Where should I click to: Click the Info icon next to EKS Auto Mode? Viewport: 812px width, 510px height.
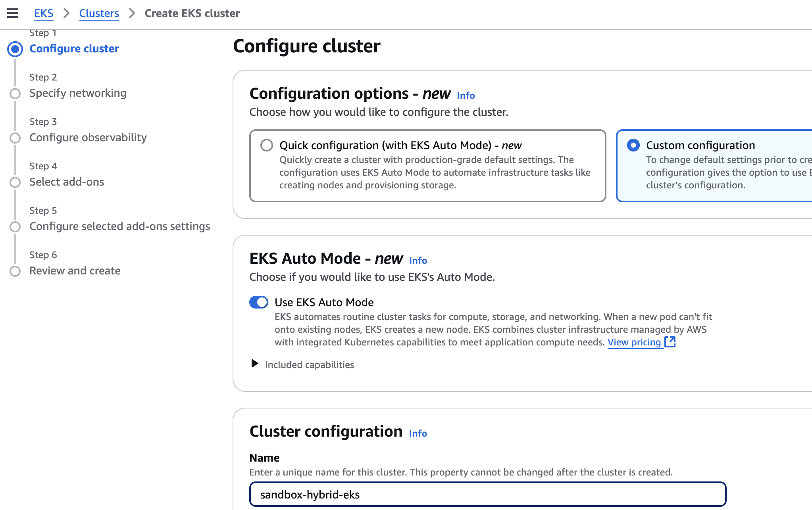coord(418,261)
